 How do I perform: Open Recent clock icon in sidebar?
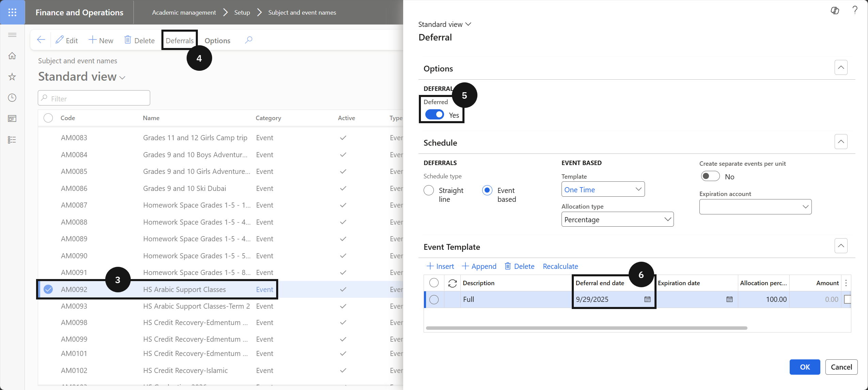12,98
